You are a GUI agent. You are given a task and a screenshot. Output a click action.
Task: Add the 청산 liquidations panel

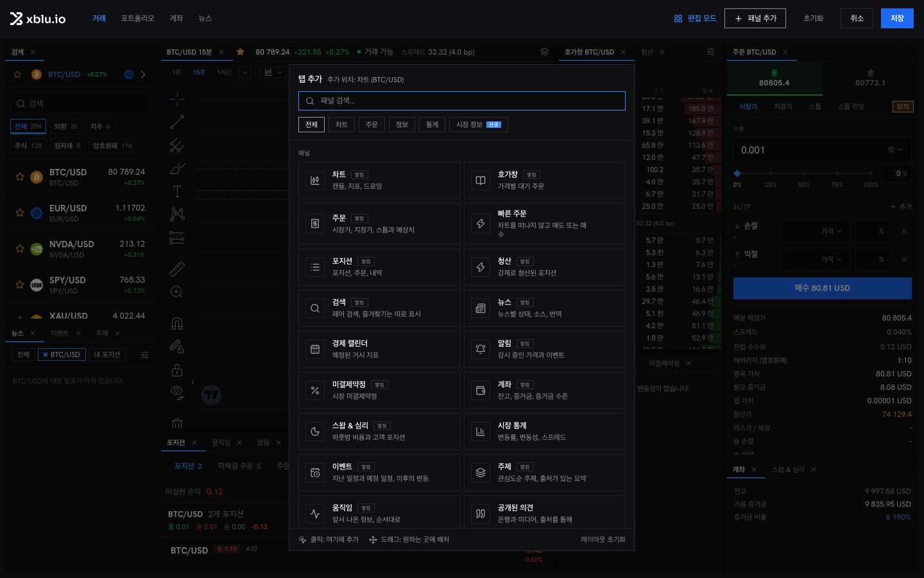coord(545,267)
